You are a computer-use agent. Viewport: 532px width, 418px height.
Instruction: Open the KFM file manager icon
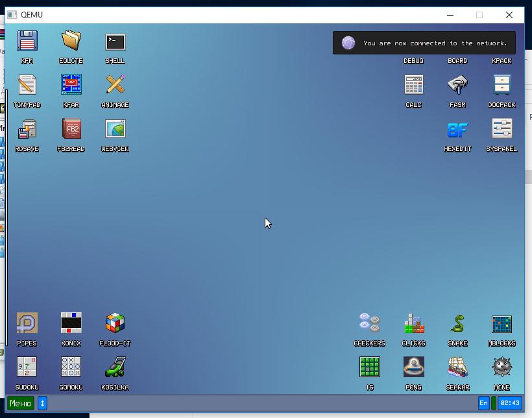27,41
